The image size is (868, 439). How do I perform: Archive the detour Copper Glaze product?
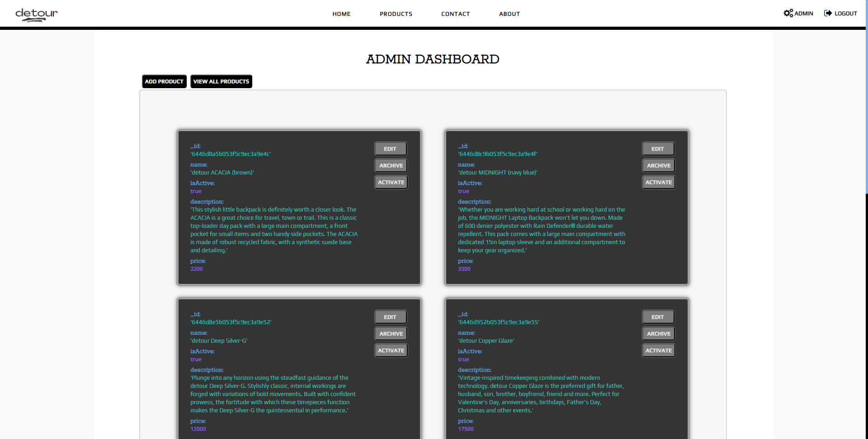(x=659, y=334)
